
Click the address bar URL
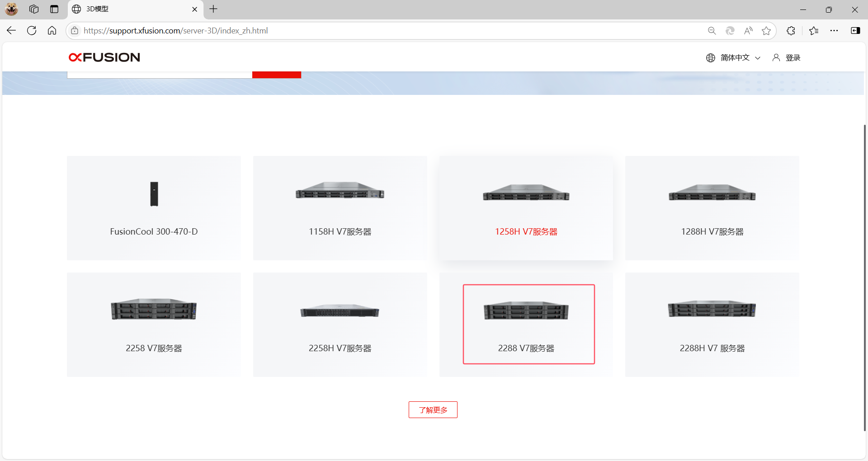tap(176, 31)
